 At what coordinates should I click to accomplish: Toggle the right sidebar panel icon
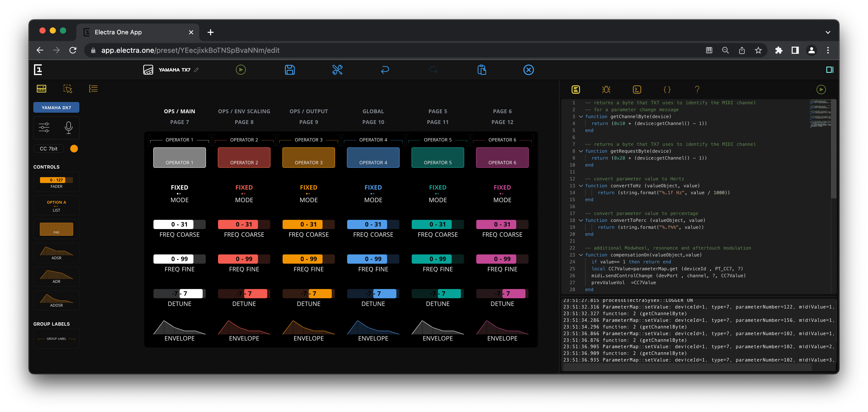click(830, 70)
